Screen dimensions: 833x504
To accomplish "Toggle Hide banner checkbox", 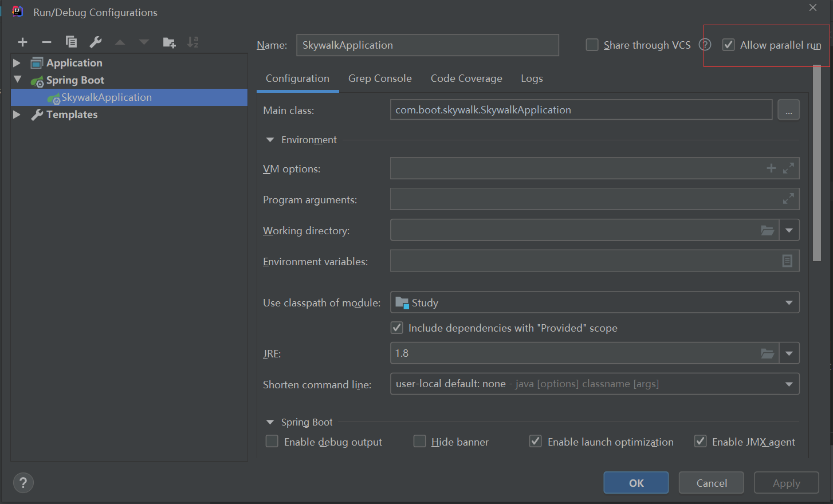I will pyautogui.click(x=420, y=441).
